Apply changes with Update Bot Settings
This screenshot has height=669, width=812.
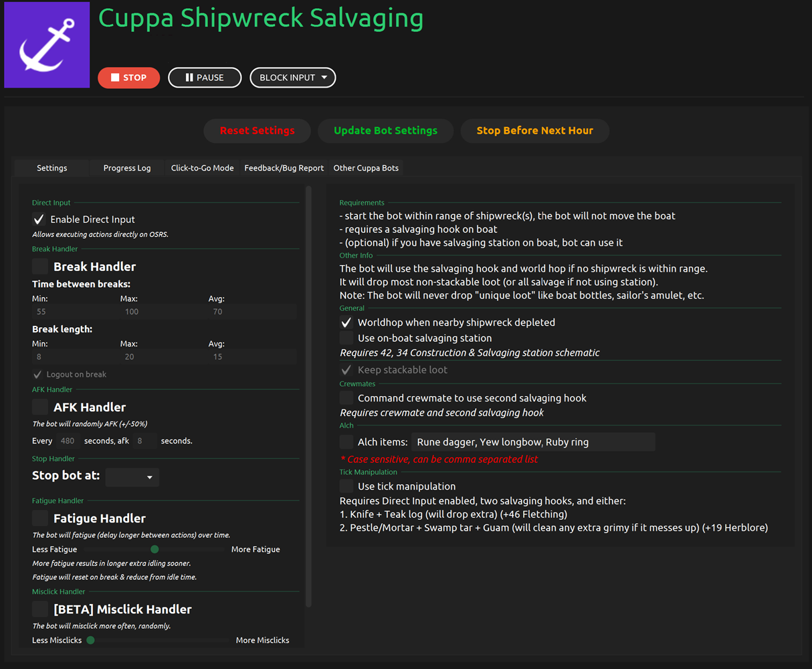(385, 130)
